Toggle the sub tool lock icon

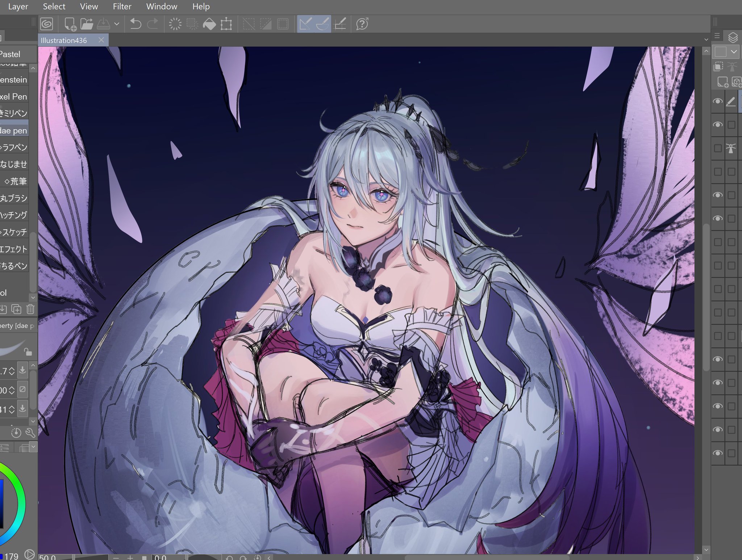click(x=28, y=351)
